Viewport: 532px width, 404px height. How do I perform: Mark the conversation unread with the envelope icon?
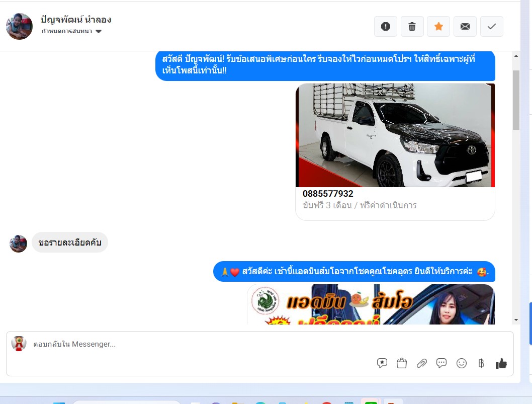pyautogui.click(x=465, y=27)
